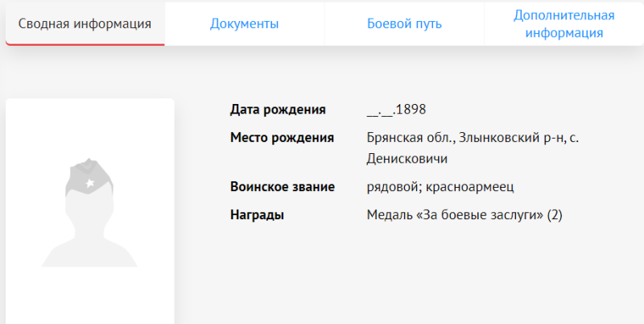
Task: Click the red underline below the active tab
Action: click(85, 45)
